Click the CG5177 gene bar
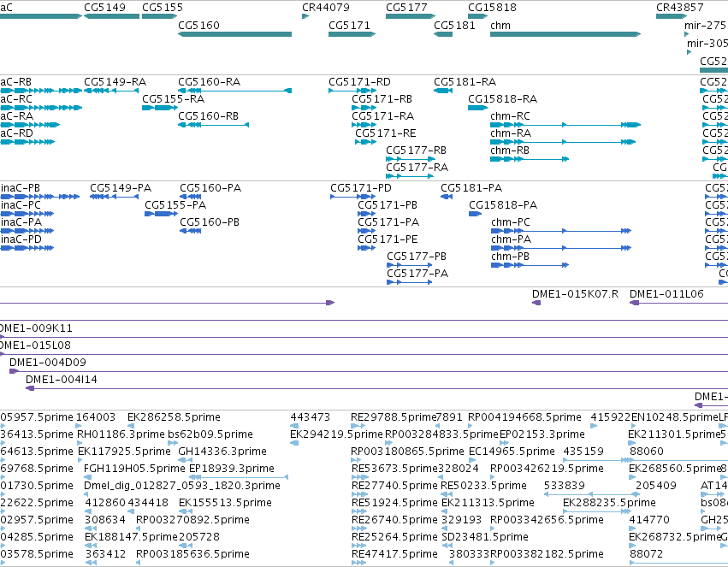Screen dimensions: 728x567 coord(411,16)
